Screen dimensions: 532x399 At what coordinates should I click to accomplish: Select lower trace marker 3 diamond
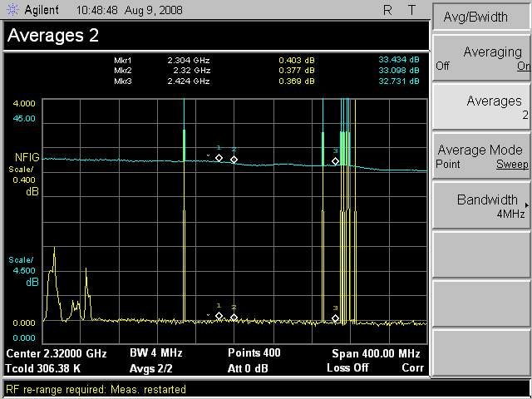click(x=335, y=318)
